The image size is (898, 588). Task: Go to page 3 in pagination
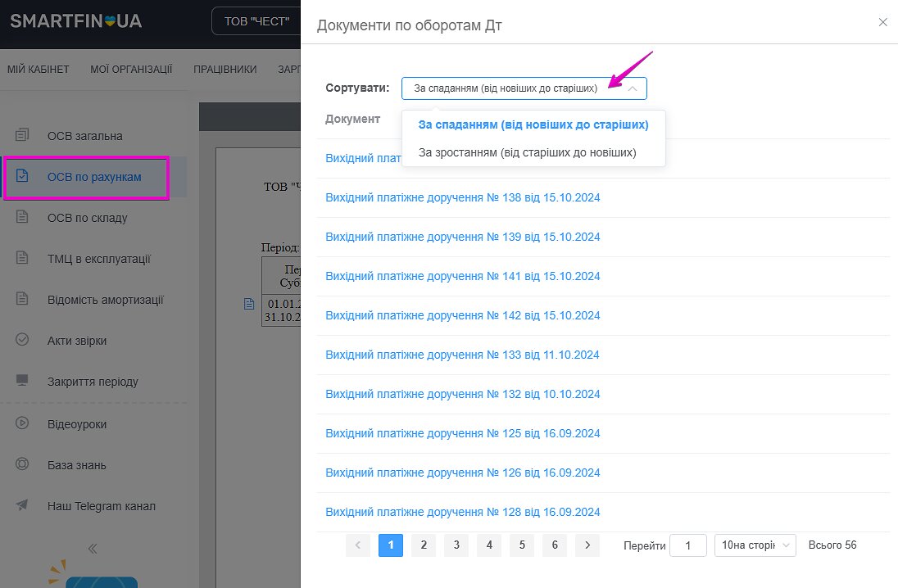456,545
